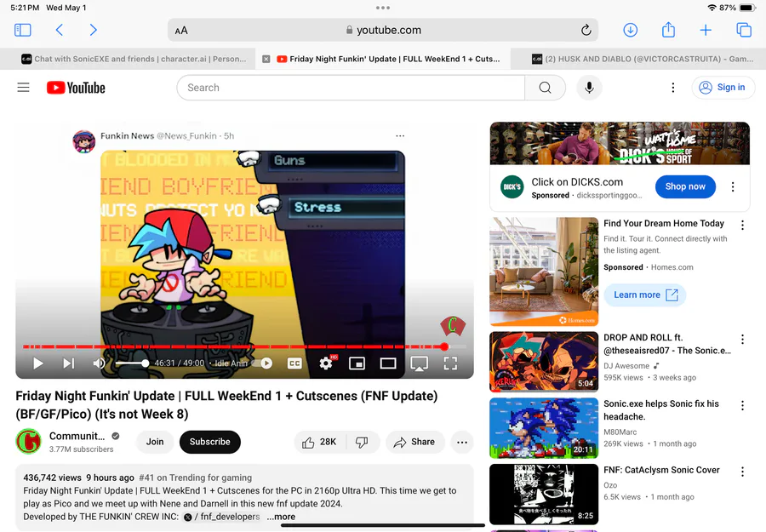
Task: Open the Safari share sheet
Action: tap(668, 31)
